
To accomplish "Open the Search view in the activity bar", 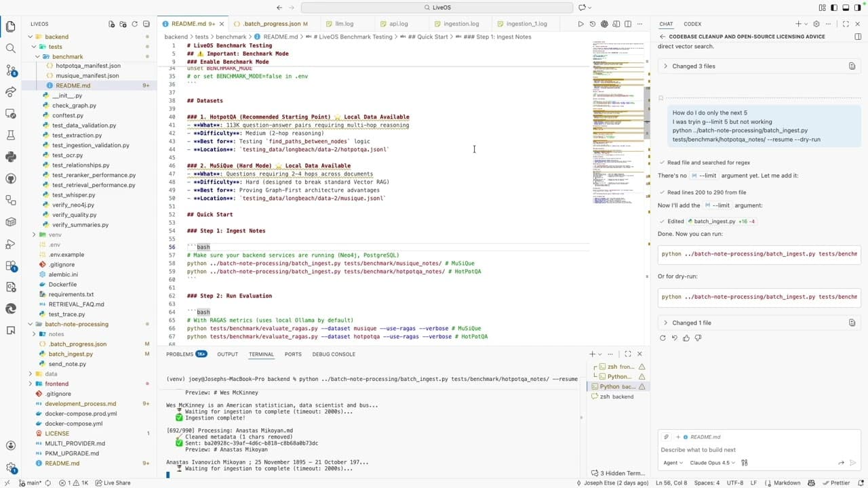I will click(10, 49).
